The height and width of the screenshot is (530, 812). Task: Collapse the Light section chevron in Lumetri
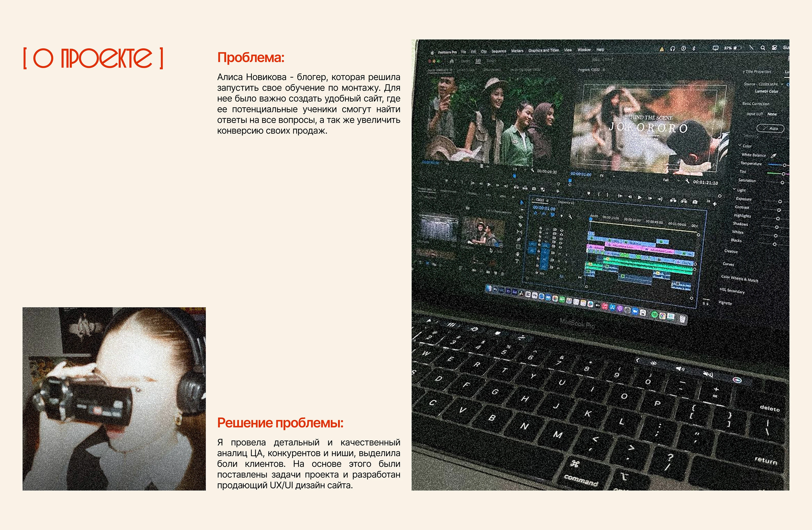pyautogui.click(x=734, y=189)
